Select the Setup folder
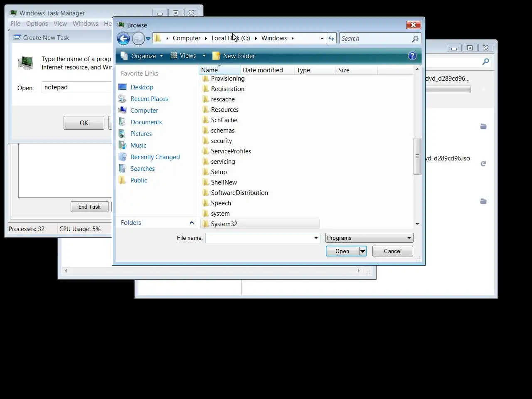This screenshot has height=399, width=532. 219,172
